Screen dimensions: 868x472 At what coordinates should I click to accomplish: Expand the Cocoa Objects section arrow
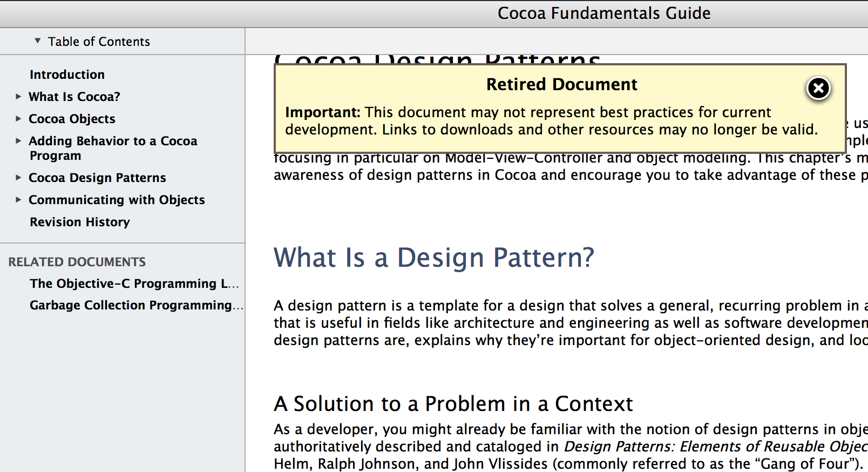click(x=18, y=119)
